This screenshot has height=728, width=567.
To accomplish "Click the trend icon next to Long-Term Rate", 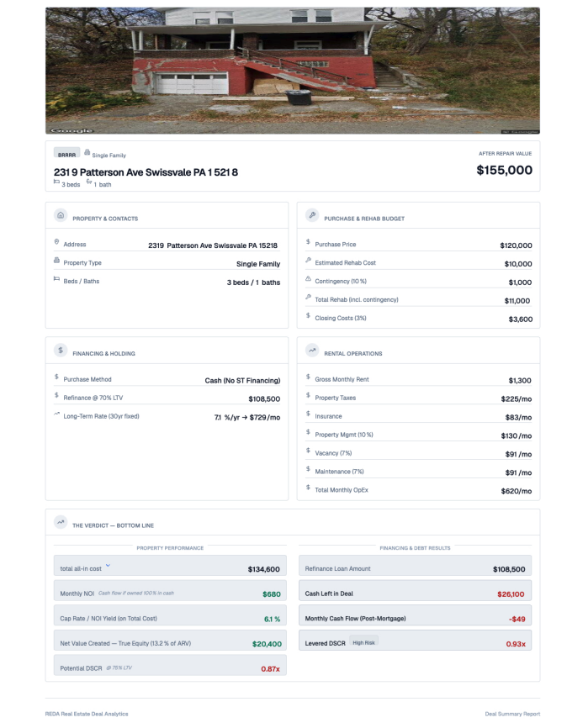I will (x=56, y=414).
